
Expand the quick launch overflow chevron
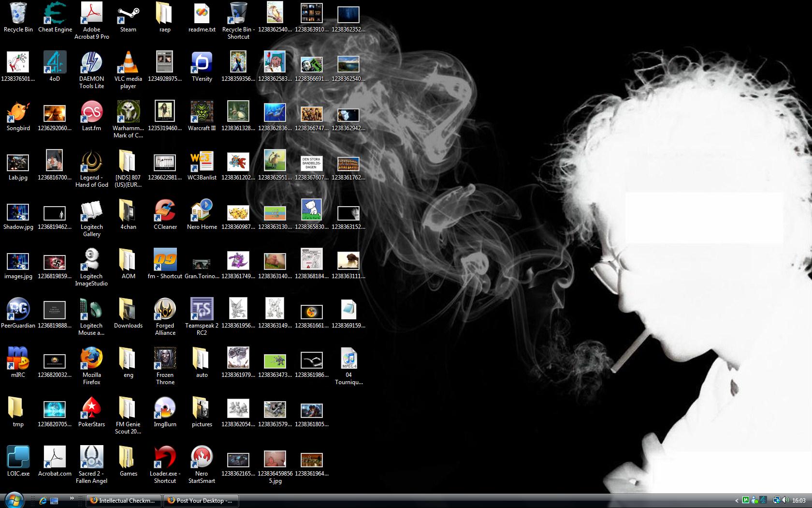72,498
